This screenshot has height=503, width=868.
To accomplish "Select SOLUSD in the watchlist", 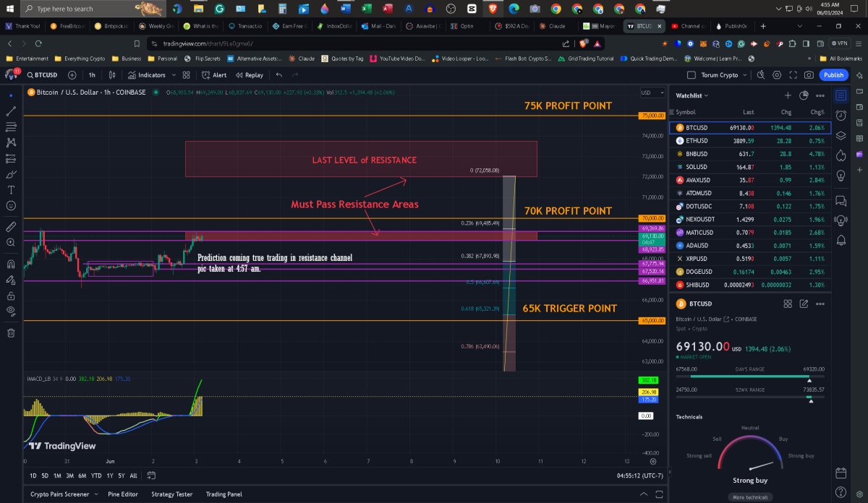I will point(749,167).
